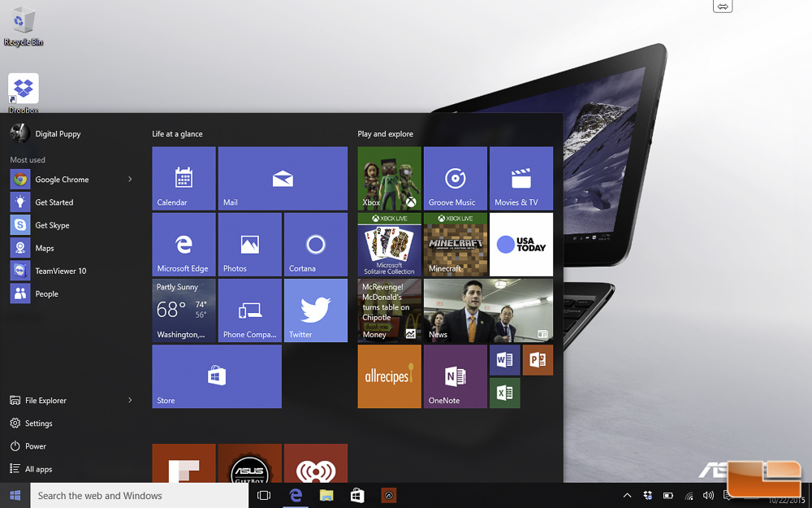Open the USA Today tile
Image resolution: width=812 pixels, height=508 pixels.
tap(521, 244)
